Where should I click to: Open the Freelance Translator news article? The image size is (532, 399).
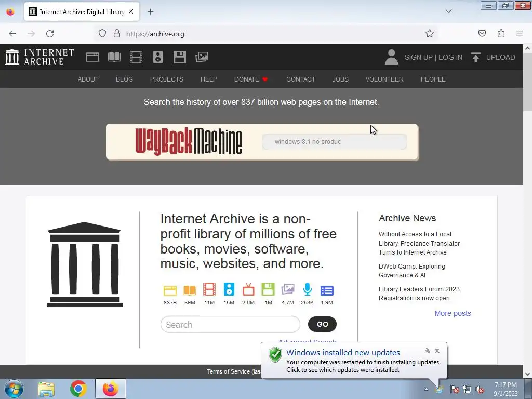coord(419,243)
